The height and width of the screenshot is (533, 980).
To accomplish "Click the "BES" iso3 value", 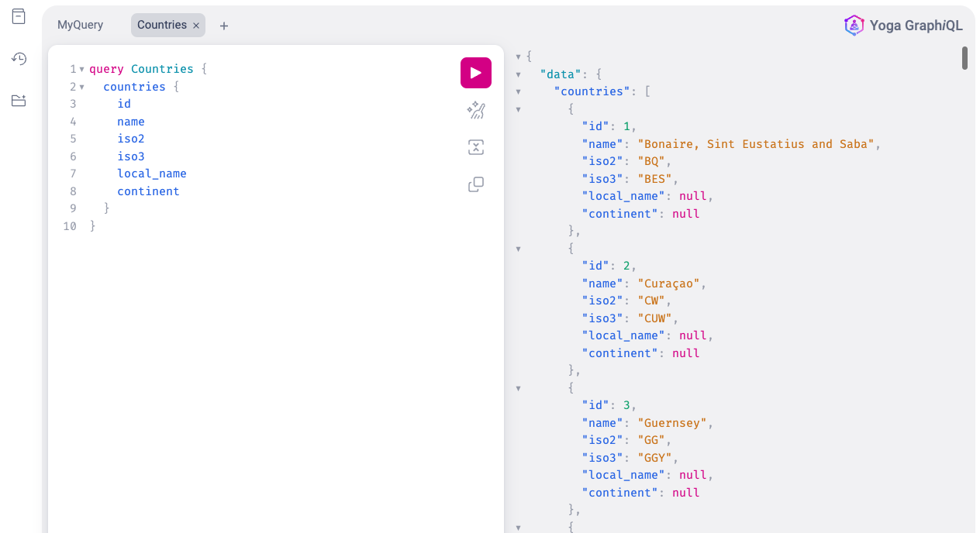I will pos(654,179).
